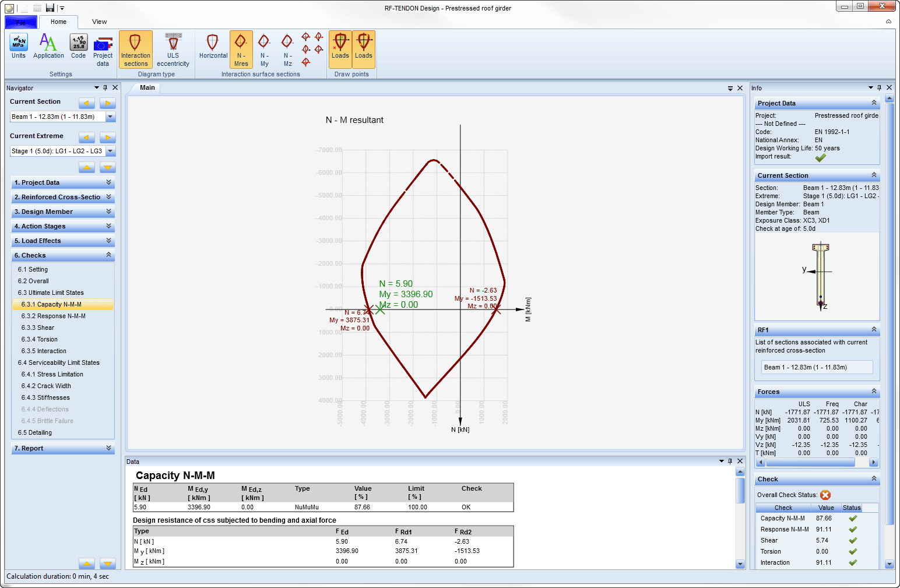Click the Overall Check Status red indicator
The width and height of the screenshot is (900, 588).
pos(825,494)
